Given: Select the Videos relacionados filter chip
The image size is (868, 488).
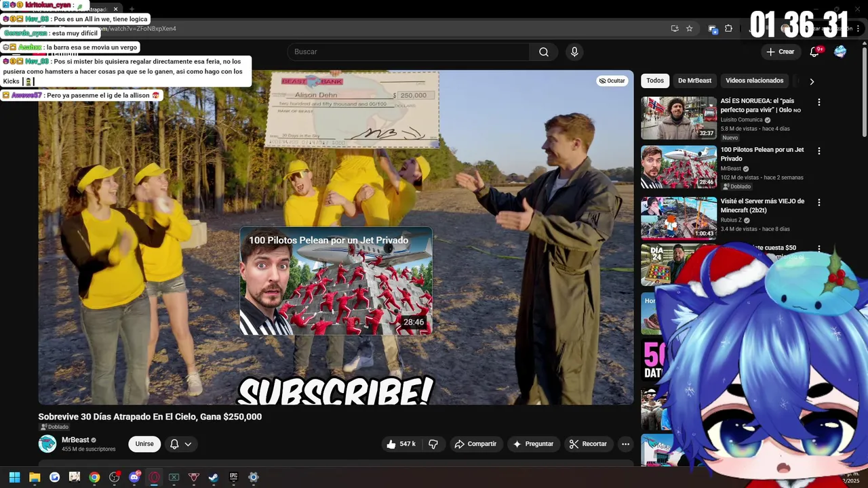Looking at the screenshot, I should (754, 81).
